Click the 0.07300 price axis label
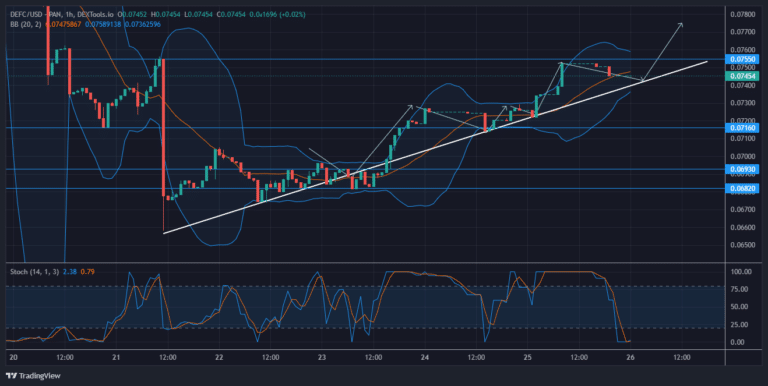768x386 pixels. coord(743,103)
